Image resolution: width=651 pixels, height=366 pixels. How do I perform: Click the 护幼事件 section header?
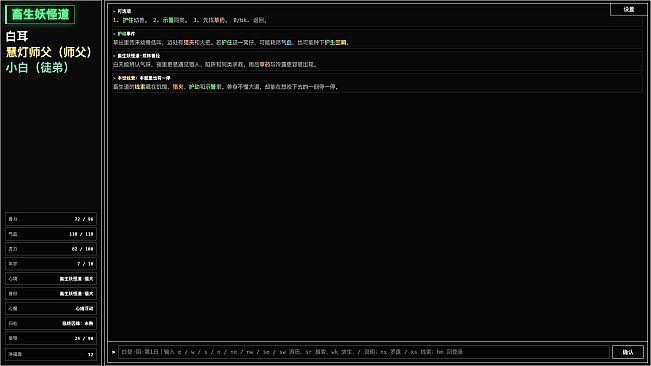[x=126, y=34]
